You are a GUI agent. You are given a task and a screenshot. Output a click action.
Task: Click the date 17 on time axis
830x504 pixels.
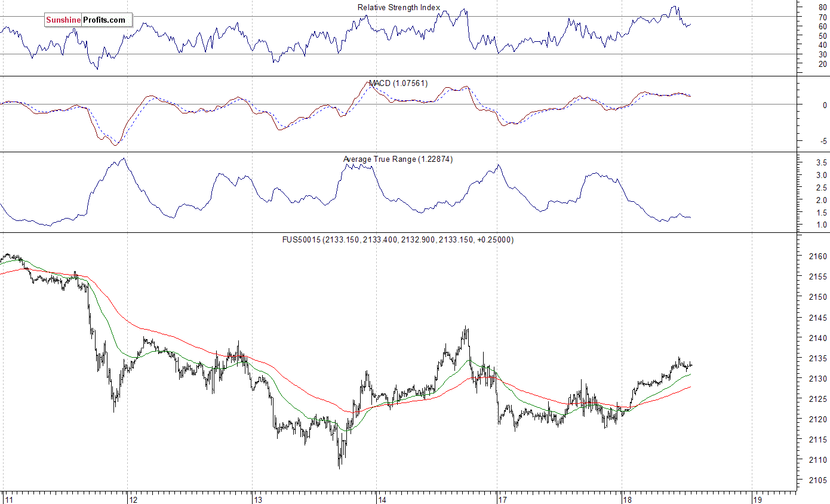tap(503, 499)
